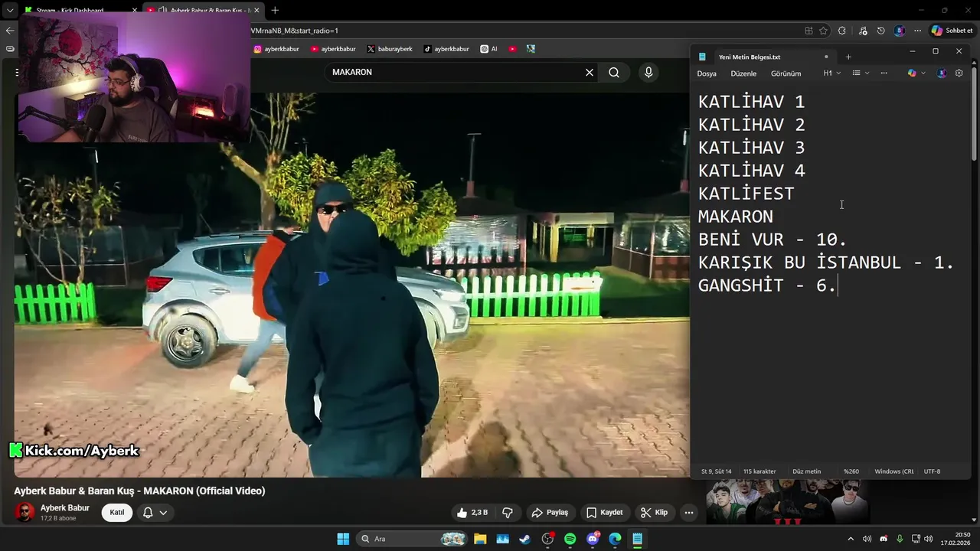Open the clock 20:50 date panel
The image size is (980, 551).
(x=955, y=539)
